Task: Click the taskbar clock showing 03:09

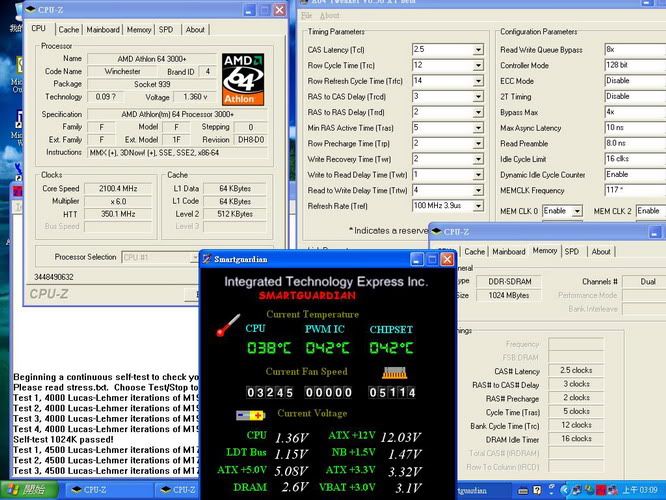Action: [640, 490]
